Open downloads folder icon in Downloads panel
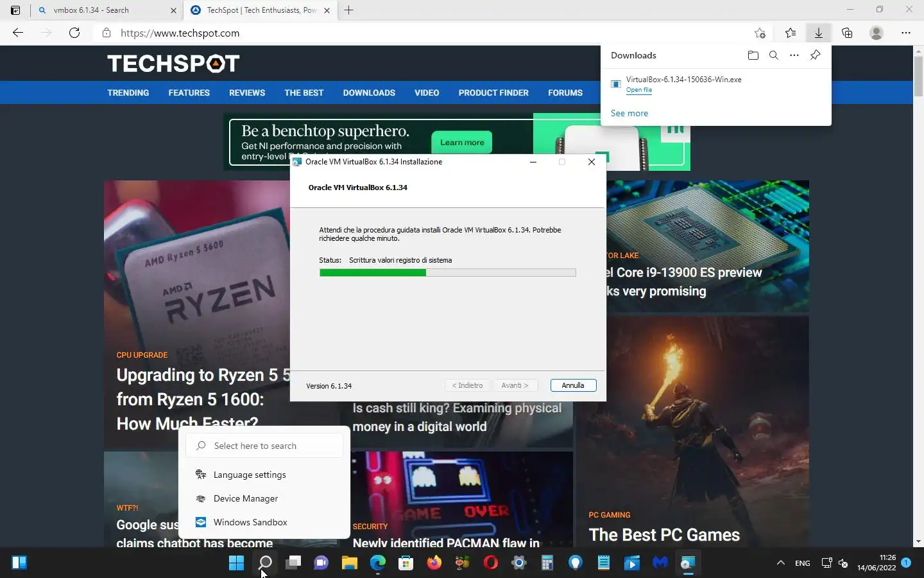 click(x=753, y=55)
